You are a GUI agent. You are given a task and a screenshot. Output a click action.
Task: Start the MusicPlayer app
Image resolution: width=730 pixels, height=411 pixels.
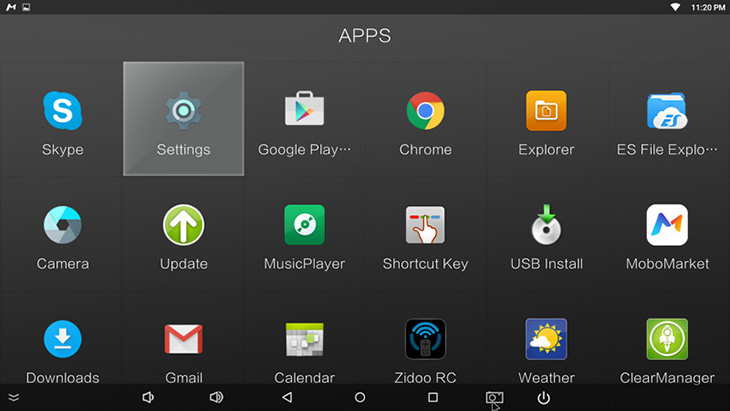pos(304,234)
